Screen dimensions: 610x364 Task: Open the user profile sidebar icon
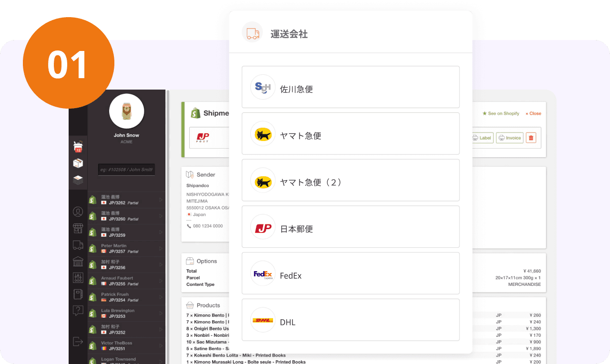(x=78, y=212)
